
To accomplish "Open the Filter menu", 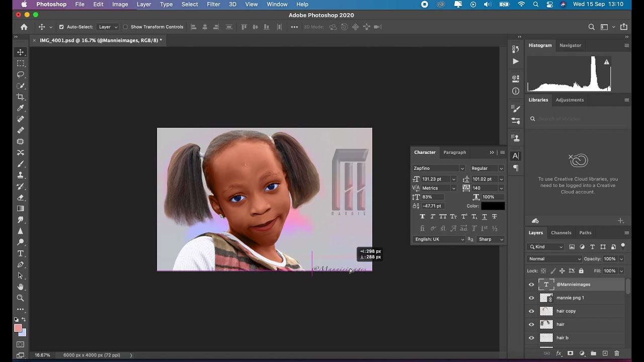I will (213, 5).
